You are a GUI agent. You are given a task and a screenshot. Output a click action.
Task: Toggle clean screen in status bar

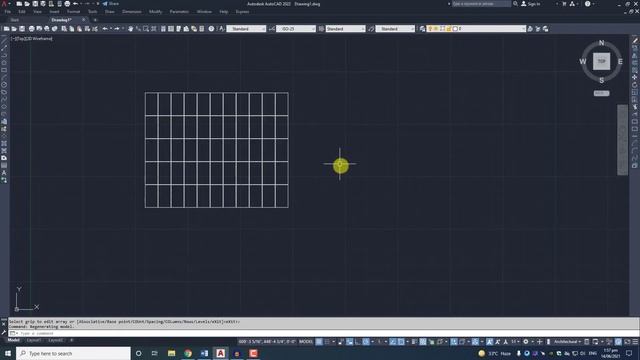pyautogui.click(x=627, y=342)
